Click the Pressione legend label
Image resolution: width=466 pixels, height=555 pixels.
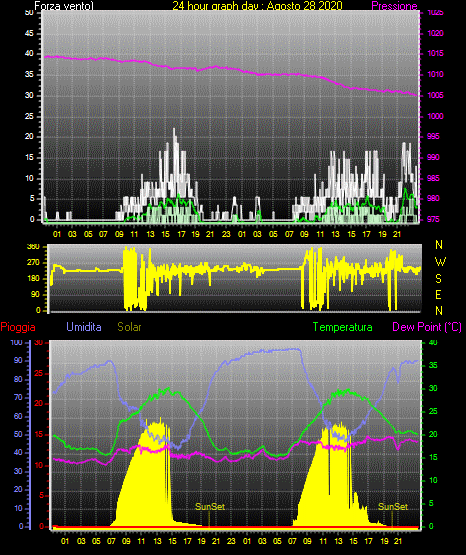point(394,6)
